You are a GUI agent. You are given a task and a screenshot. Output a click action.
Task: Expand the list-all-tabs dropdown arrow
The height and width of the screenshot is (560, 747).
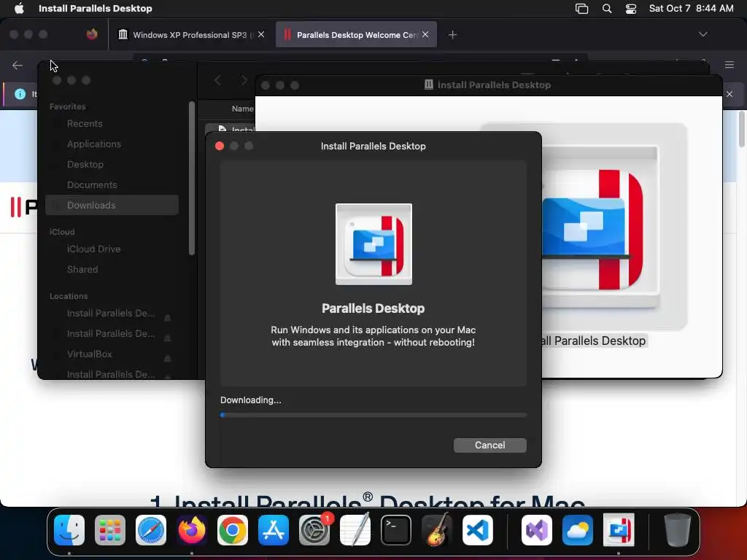[x=703, y=34]
